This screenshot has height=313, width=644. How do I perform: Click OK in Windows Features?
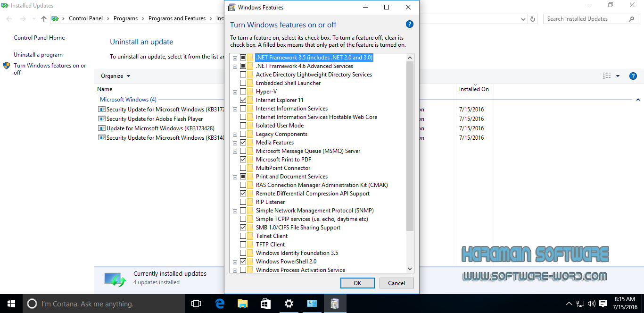pyautogui.click(x=357, y=283)
